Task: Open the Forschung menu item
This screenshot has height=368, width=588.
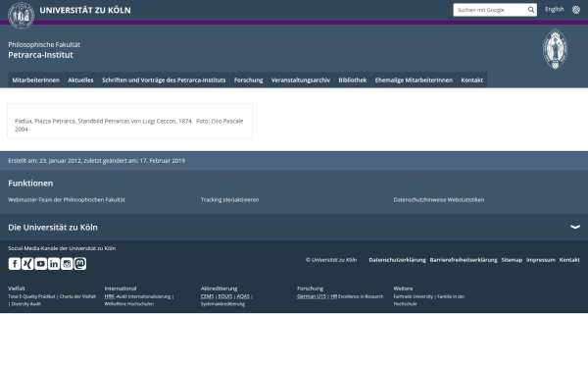Action: (x=248, y=80)
